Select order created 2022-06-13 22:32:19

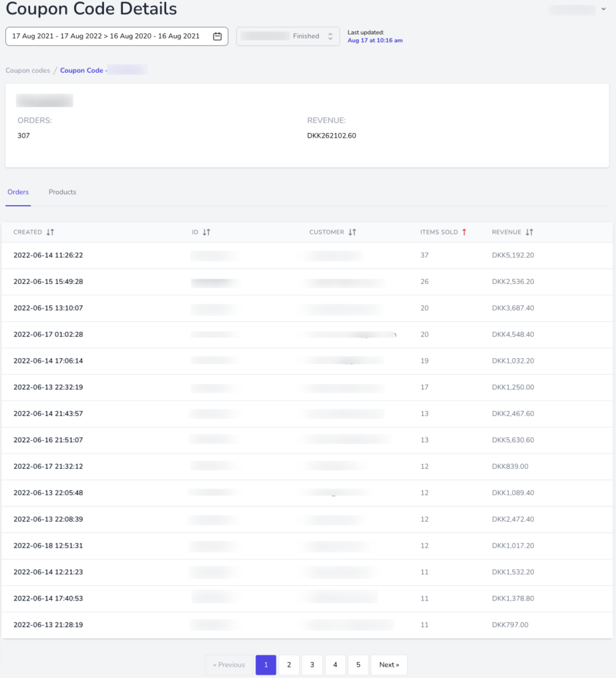pyautogui.click(x=307, y=387)
